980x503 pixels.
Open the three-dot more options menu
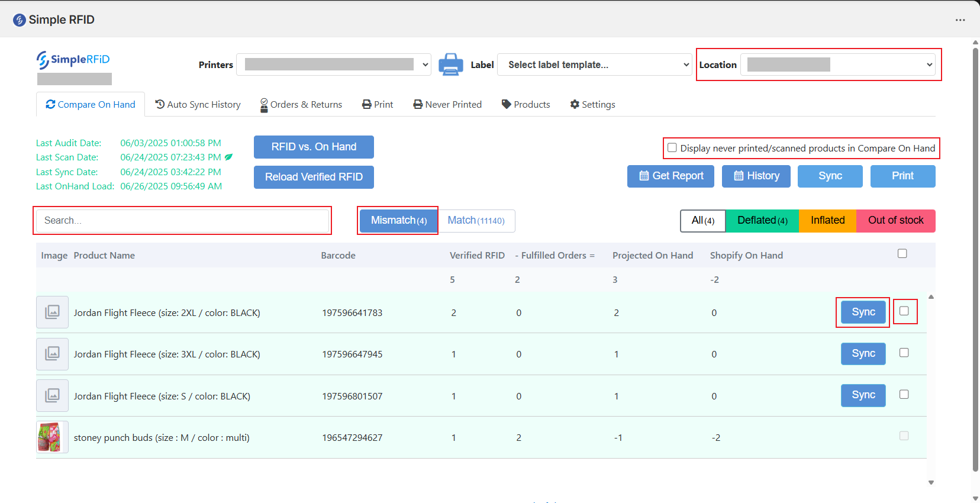960,20
